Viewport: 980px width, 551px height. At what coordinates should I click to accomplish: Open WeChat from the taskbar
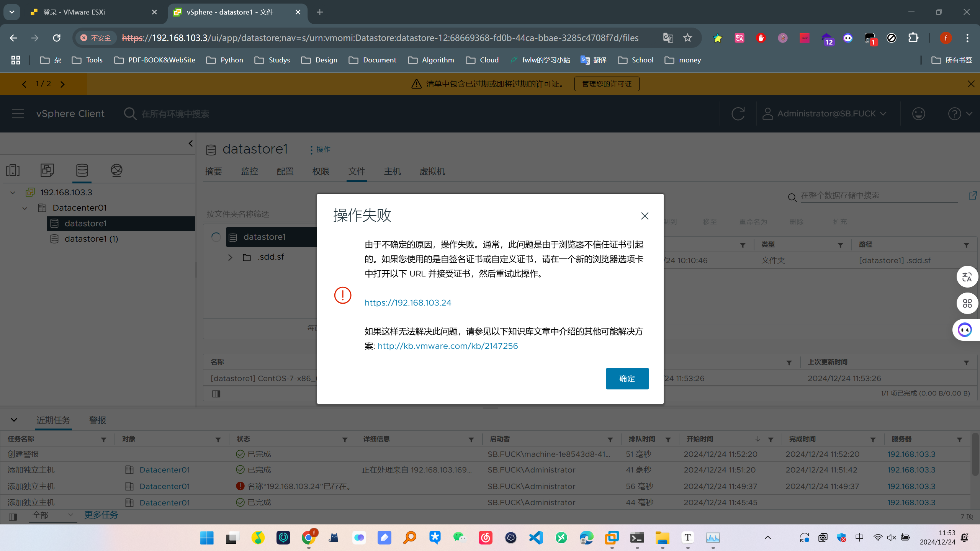[x=460, y=538]
